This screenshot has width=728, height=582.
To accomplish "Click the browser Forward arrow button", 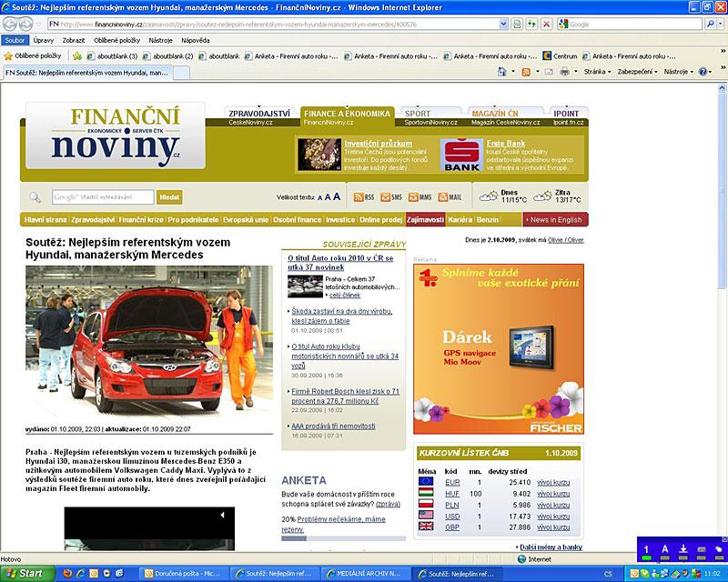I will pyautogui.click(x=26, y=24).
